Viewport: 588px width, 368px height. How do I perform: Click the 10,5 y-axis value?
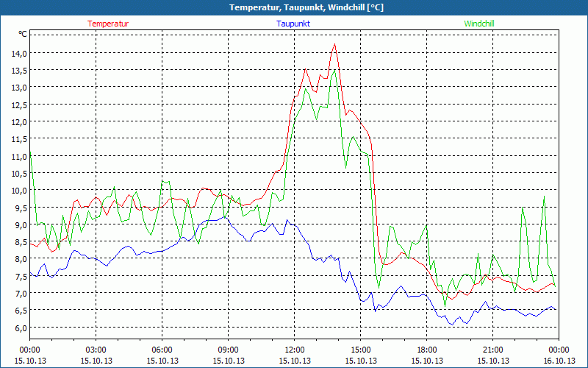[20, 174]
